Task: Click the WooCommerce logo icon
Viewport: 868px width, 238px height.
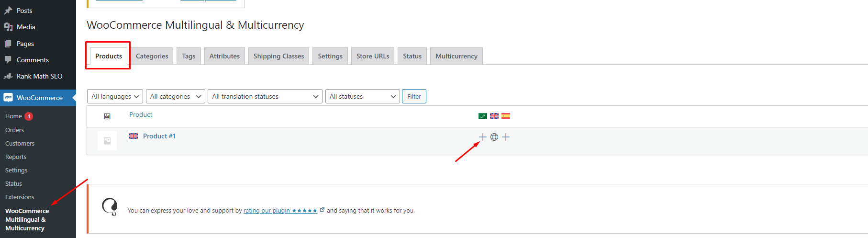Action: point(8,97)
